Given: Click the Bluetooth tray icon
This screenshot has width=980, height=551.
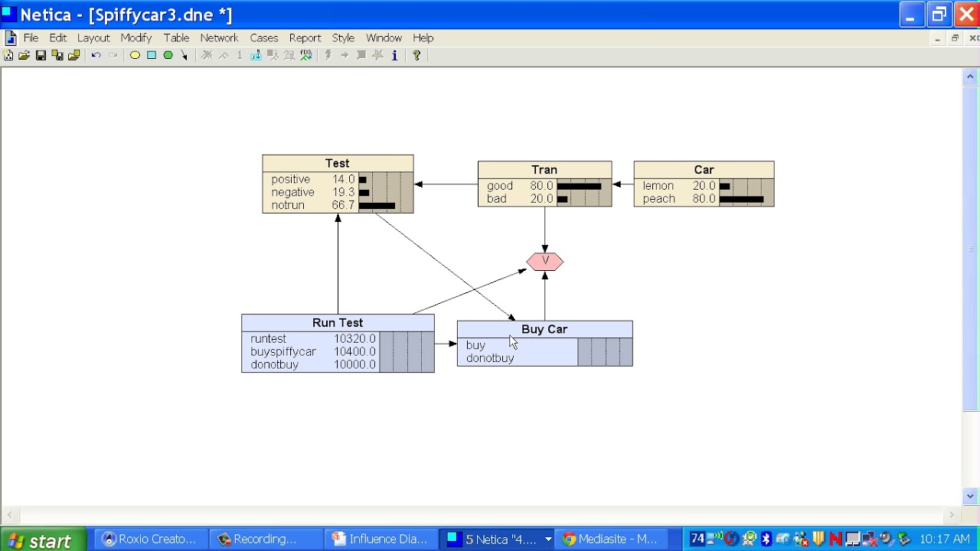Looking at the screenshot, I should pyautogui.click(x=766, y=539).
